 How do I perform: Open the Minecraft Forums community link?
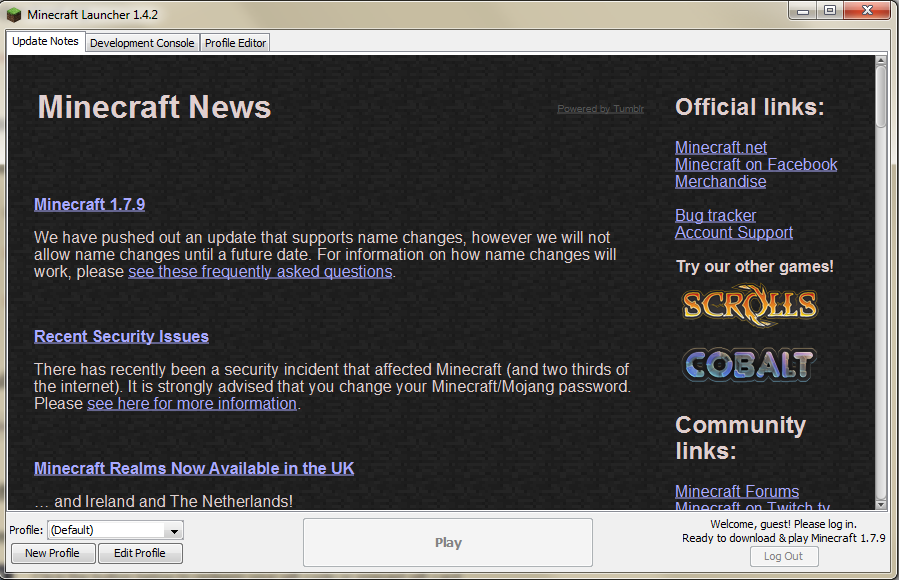point(736,491)
